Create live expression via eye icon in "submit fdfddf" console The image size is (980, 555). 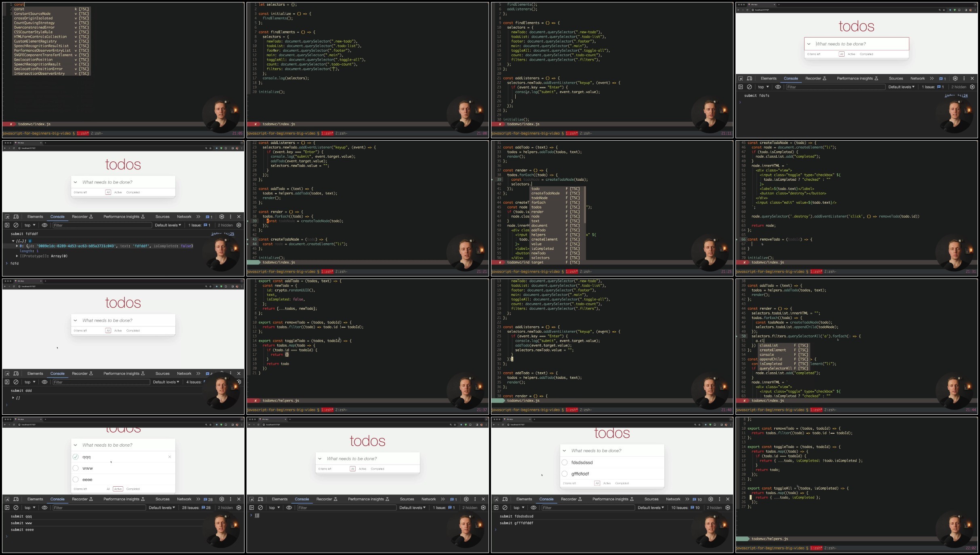[44, 225]
